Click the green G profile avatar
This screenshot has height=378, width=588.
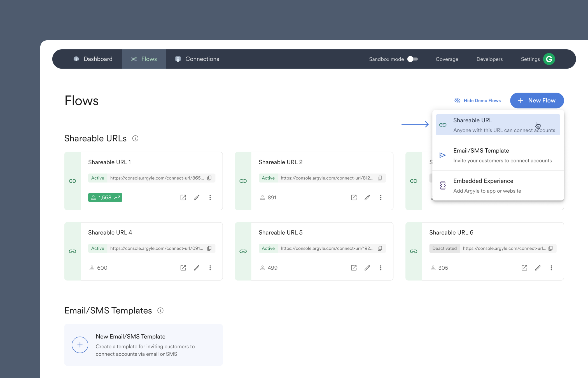point(549,59)
